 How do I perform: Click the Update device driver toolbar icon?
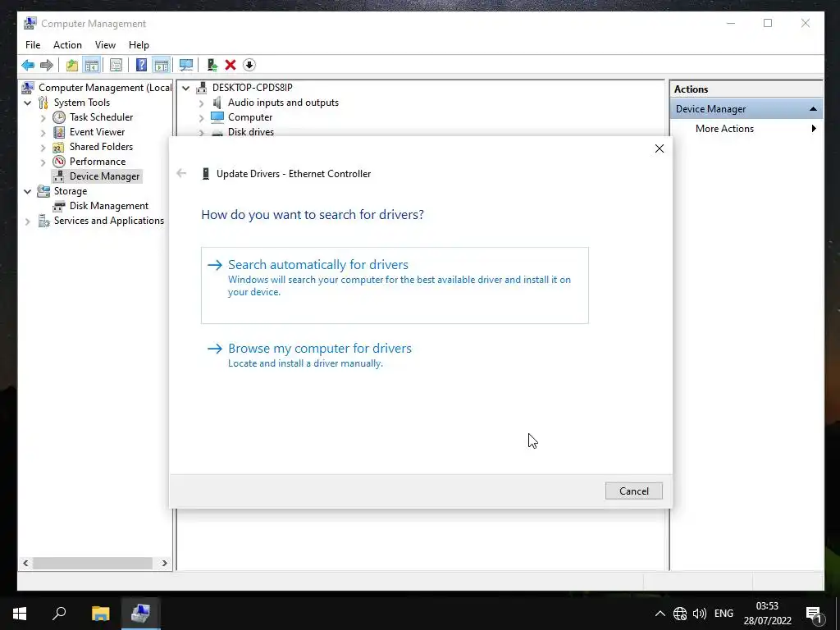pos(212,66)
